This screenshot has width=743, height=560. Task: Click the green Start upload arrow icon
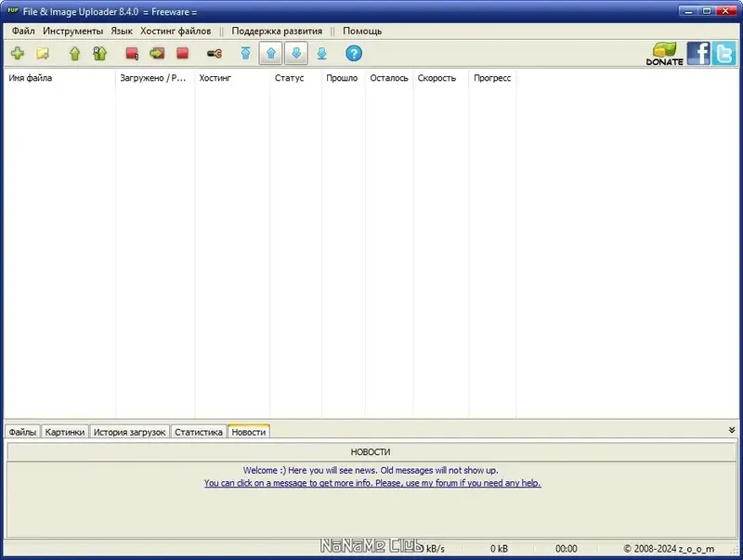coord(74,54)
